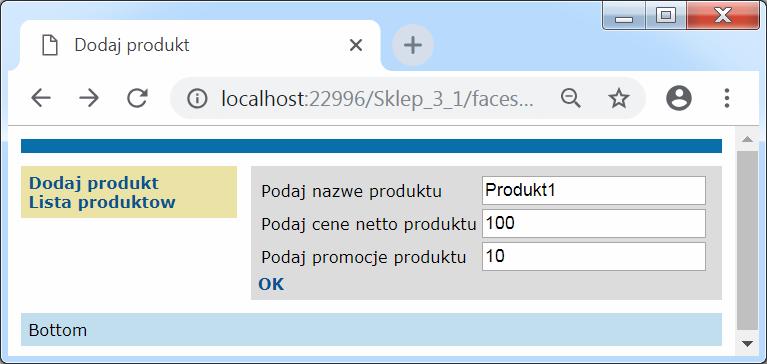The height and width of the screenshot is (364, 767).
Task: Click the scrollbar down arrow
Action: [x=747, y=344]
